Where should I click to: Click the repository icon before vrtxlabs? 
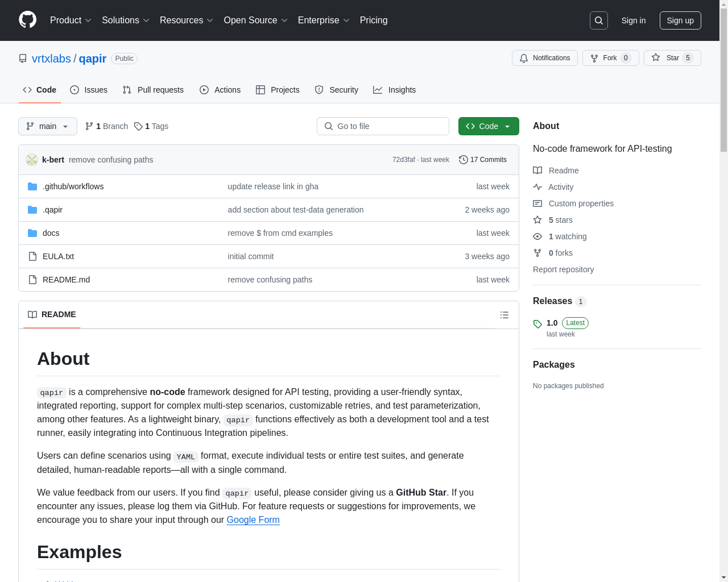click(x=23, y=59)
